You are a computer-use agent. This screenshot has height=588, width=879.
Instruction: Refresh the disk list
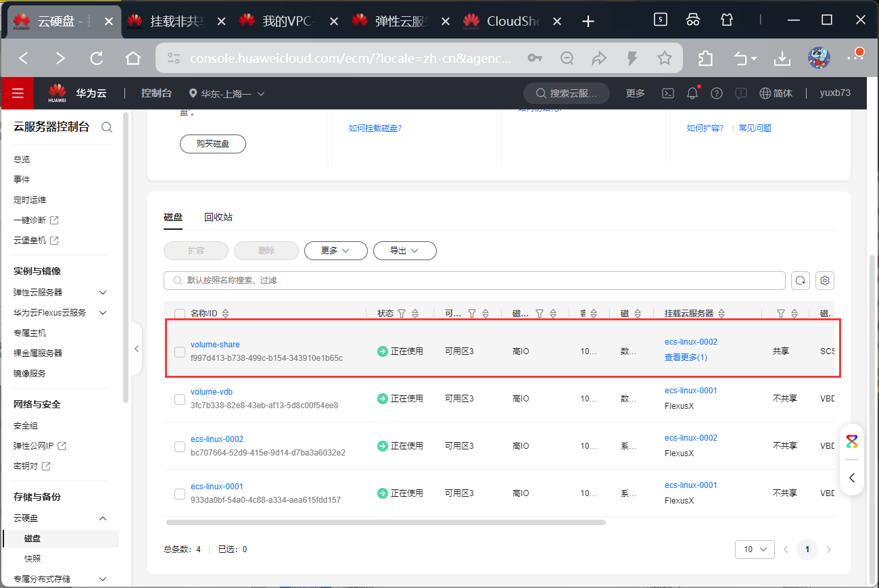tap(801, 280)
